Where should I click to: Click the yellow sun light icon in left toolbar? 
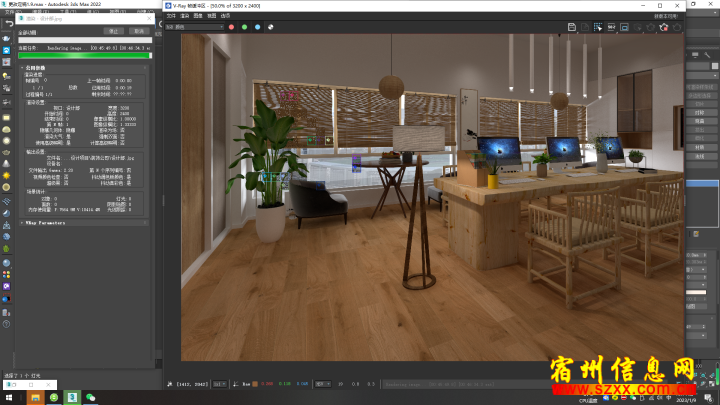tap(6, 175)
